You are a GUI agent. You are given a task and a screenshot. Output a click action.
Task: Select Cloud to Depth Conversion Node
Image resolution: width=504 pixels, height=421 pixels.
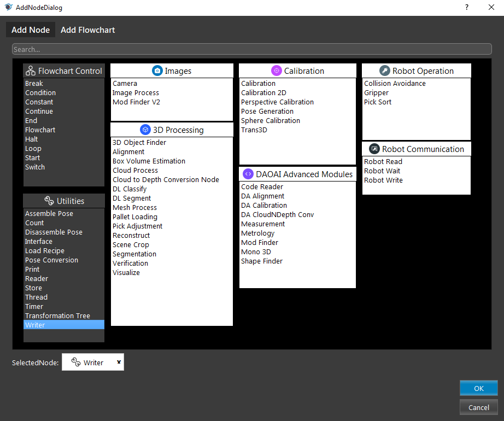(x=166, y=180)
